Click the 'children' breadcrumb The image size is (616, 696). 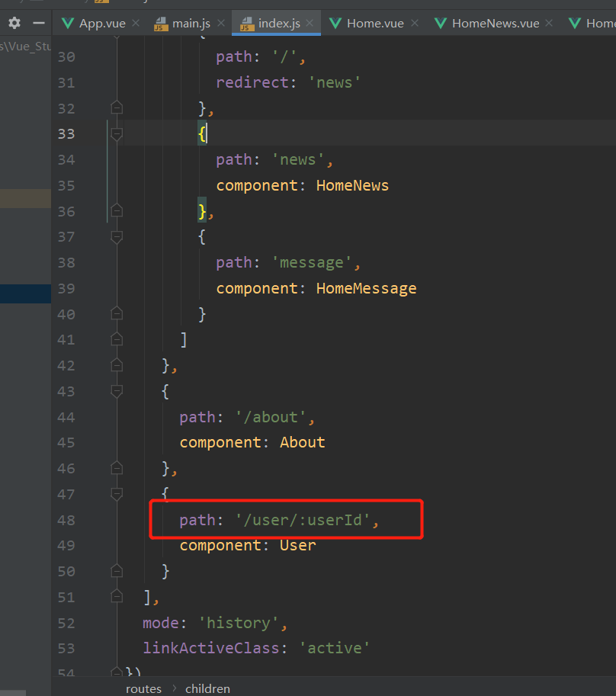(x=207, y=688)
